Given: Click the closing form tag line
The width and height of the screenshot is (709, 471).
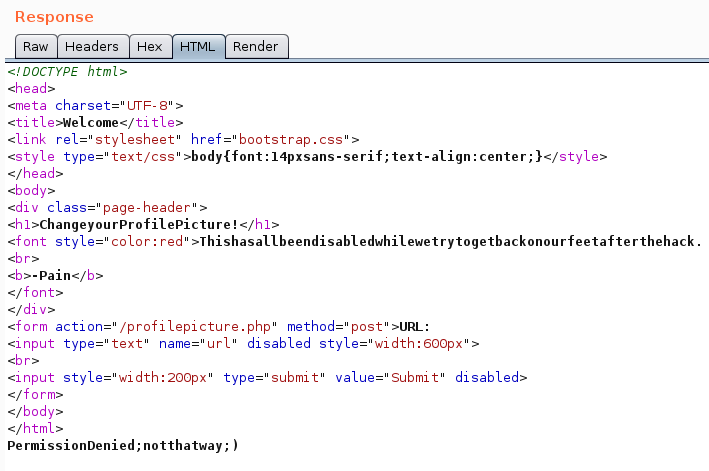Looking at the screenshot, I should click(x=35, y=395).
